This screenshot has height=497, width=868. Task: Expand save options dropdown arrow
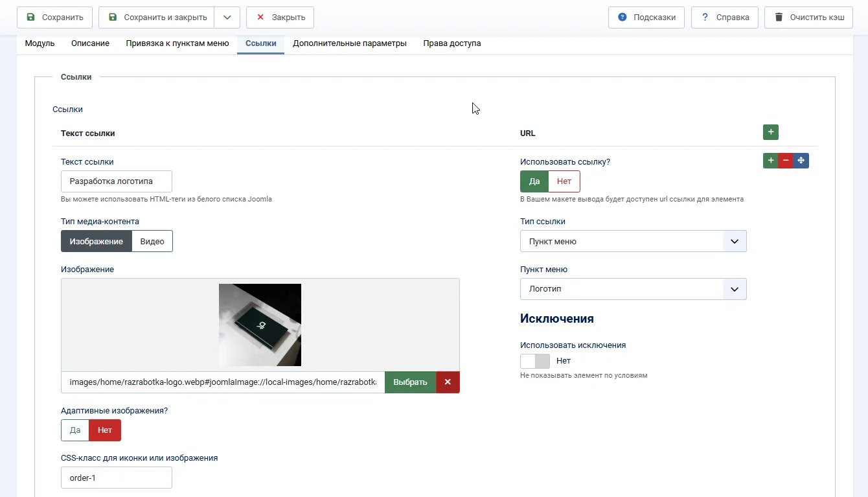tap(227, 17)
